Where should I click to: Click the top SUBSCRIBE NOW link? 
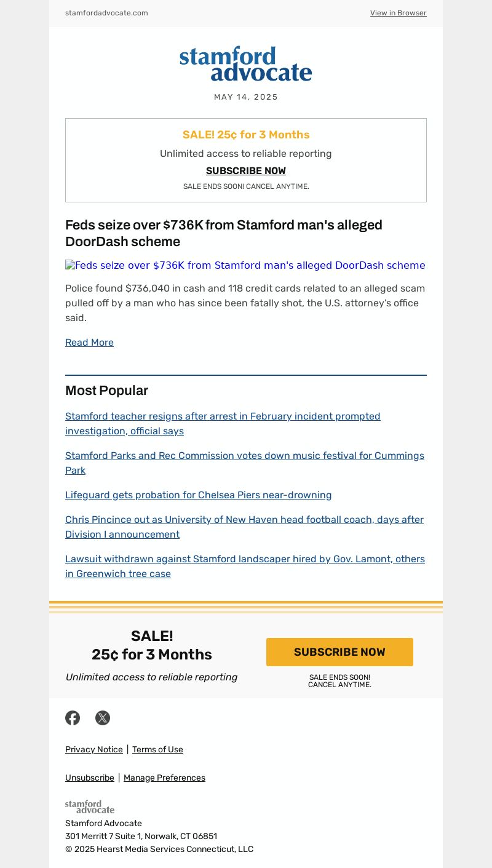(246, 171)
